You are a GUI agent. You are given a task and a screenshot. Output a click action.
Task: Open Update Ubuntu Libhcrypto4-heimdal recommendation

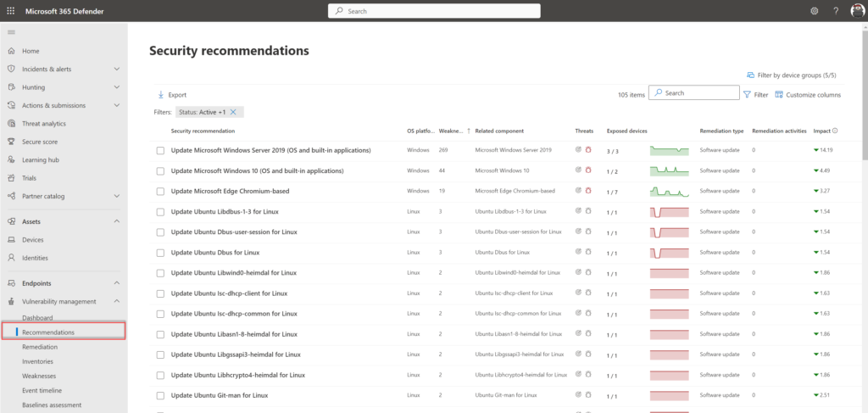(x=237, y=376)
